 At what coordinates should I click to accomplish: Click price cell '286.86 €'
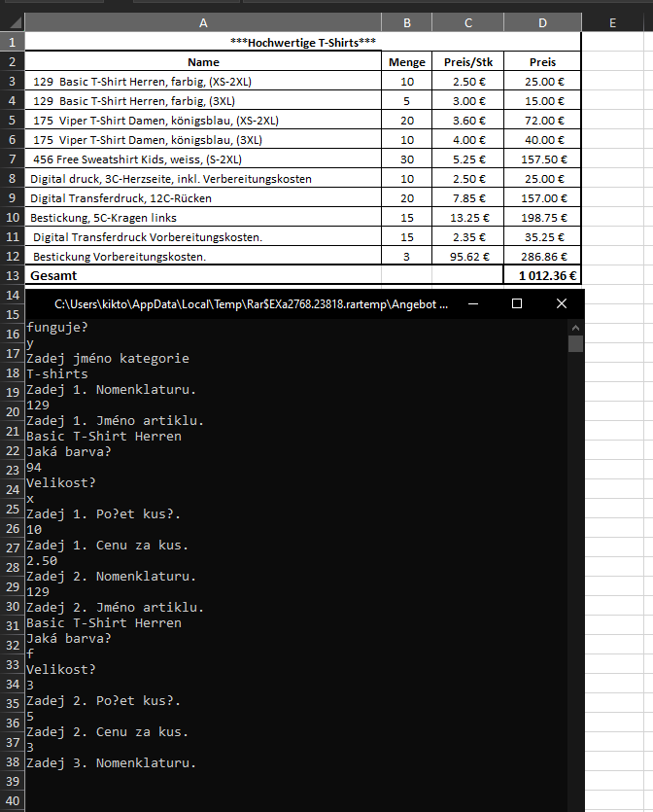(x=542, y=257)
